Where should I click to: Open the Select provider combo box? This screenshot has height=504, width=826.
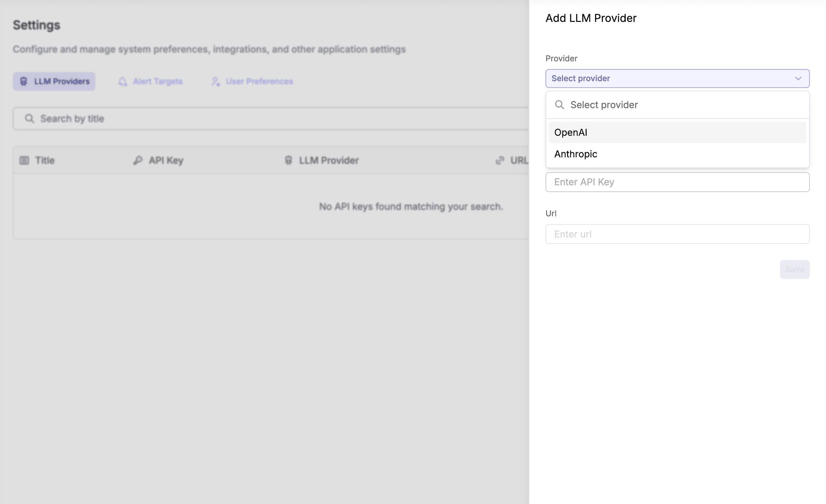677,78
